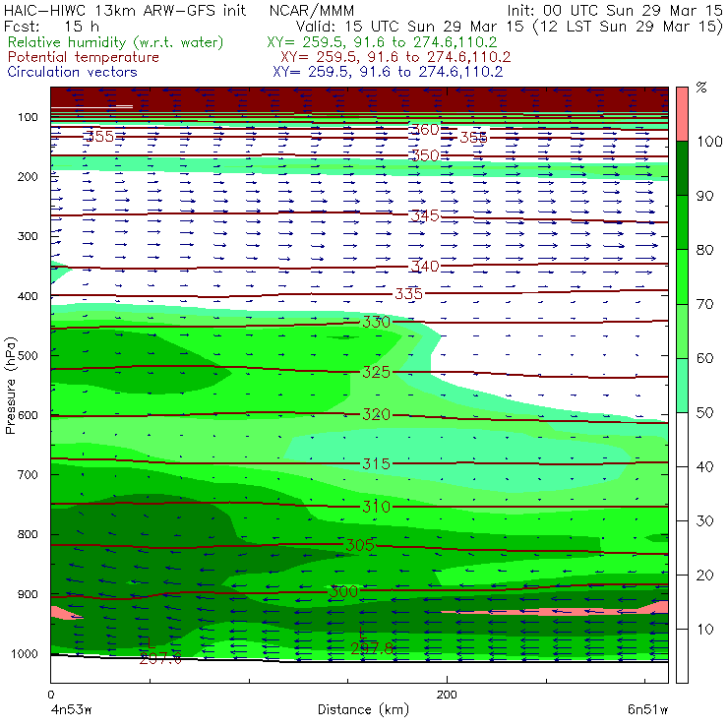
Task: Click the '90' colorbar scale label
Action: point(704,196)
